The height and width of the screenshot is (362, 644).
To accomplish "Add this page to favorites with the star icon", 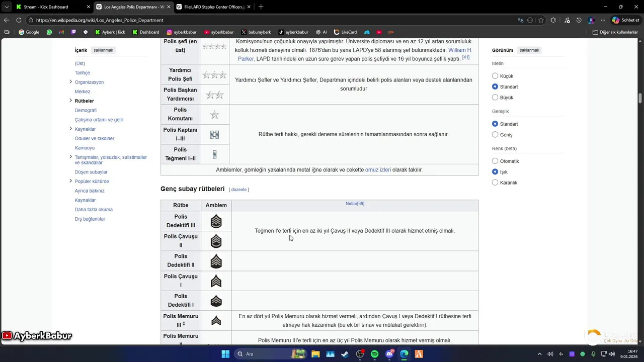I will point(541,20).
